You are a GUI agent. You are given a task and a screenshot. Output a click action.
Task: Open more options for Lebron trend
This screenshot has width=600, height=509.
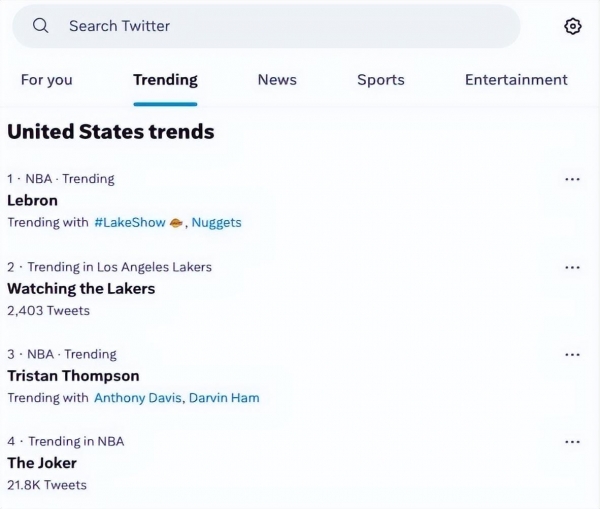(572, 180)
